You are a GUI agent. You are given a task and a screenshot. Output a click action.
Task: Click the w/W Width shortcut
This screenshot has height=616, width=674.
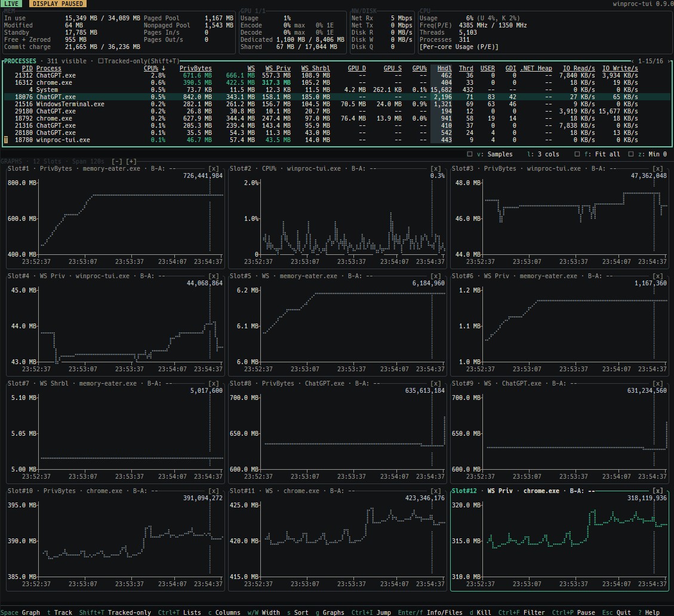click(264, 612)
